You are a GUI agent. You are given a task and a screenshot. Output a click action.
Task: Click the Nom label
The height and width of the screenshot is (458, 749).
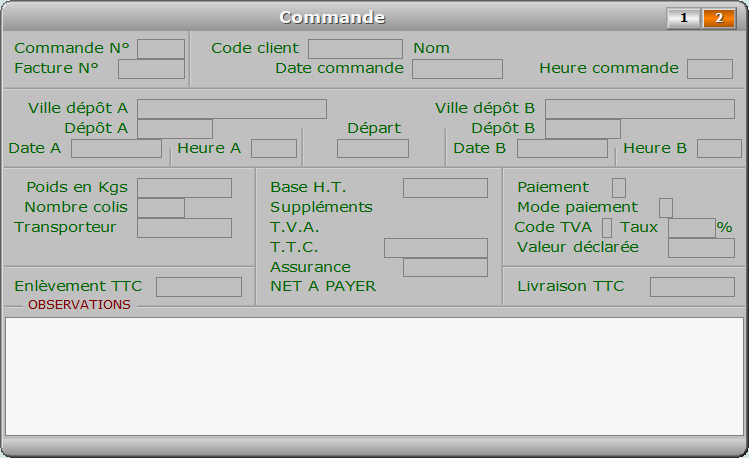coord(431,48)
